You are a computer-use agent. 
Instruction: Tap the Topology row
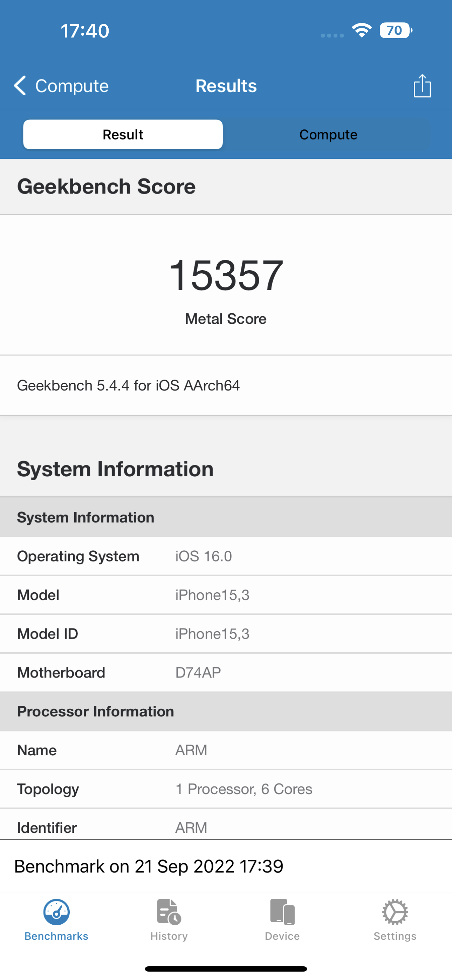coord(226,789)
